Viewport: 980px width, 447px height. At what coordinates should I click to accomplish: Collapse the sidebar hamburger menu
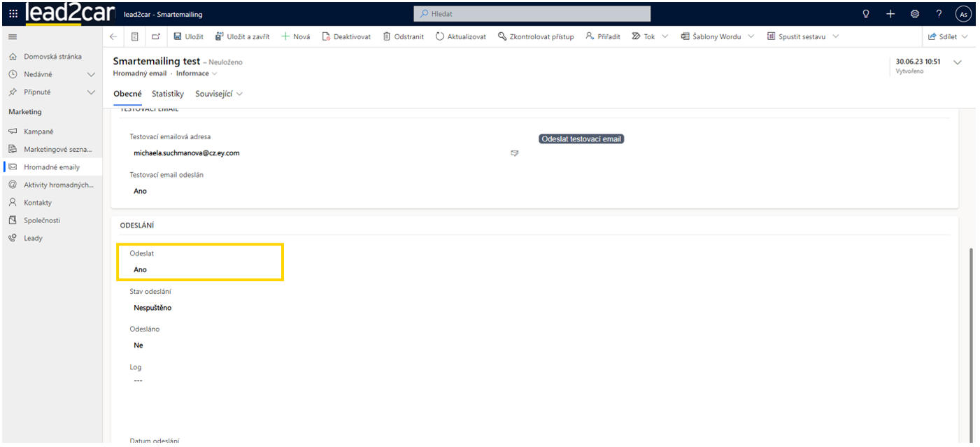13,36
